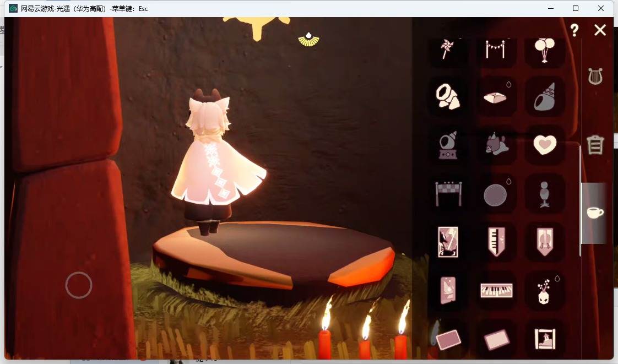Select the teddy bear plush prop

(496, 144)
